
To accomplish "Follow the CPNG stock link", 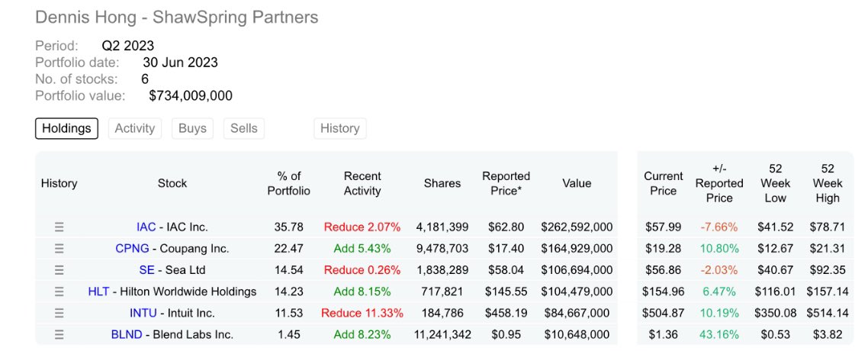I will [131, 249].
